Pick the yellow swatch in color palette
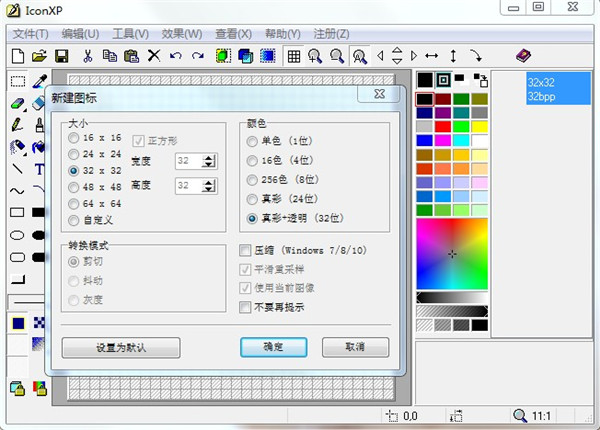600x430 pixels. click(479, 127)
